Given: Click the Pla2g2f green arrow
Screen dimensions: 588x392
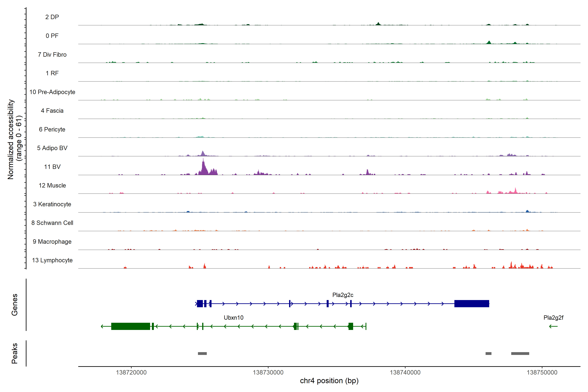Looking at the screenshot, I should [553, 326].
